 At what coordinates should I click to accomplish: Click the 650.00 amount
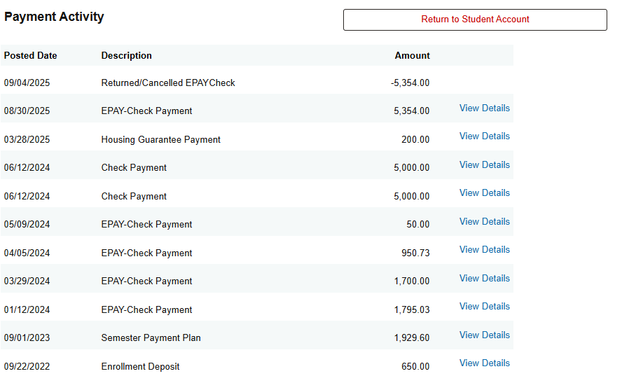click(415, 367)
